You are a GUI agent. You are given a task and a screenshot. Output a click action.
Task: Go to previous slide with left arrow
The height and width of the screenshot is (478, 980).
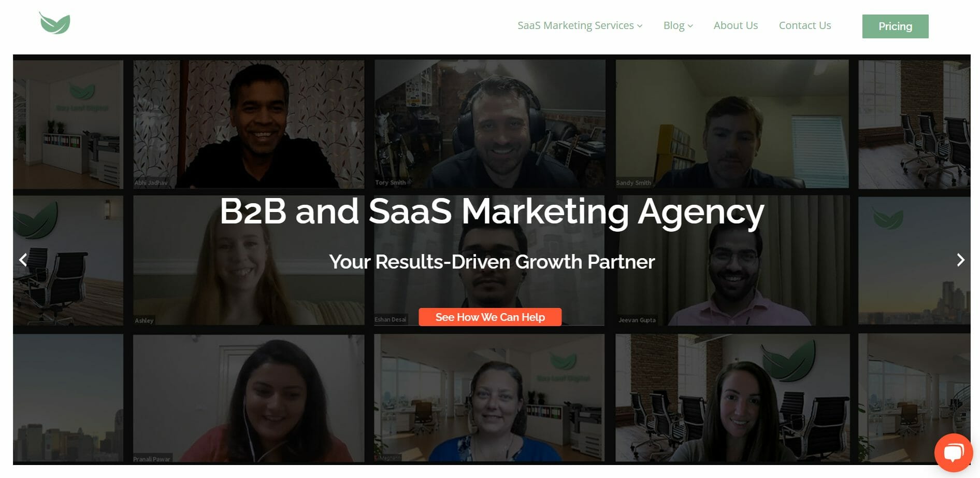pyautogui.click(x=23, y=260)
